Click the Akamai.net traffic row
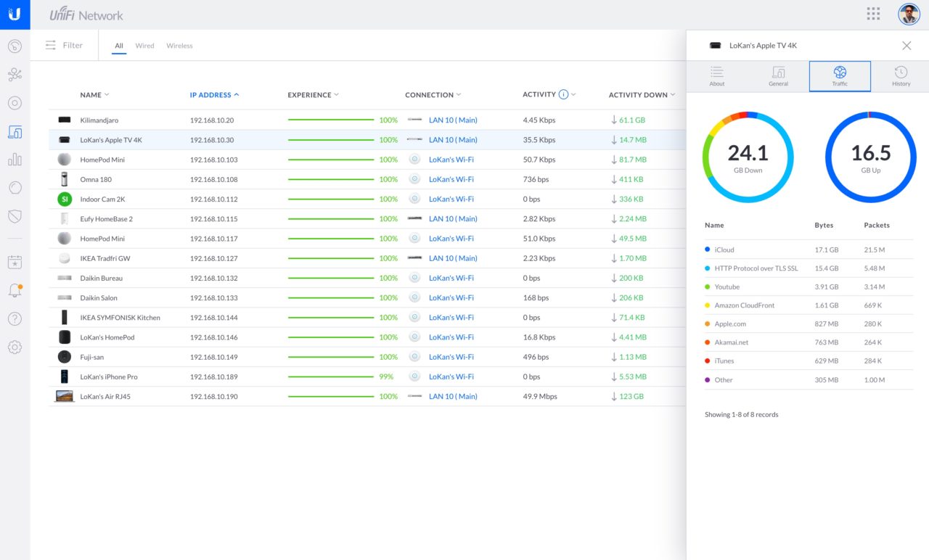 tap(809, 342)
